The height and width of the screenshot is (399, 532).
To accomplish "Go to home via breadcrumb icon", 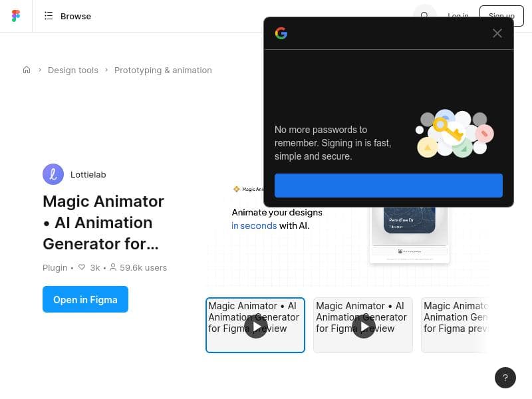I will pos(27,70).
